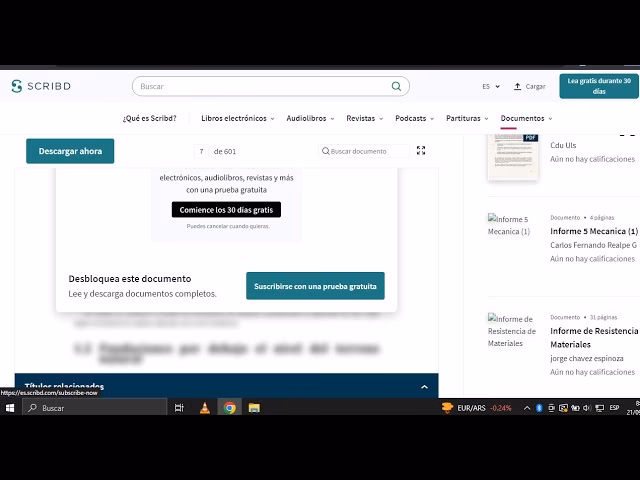640x480 pixels.
Task: Open the ES language dropdown
Action: click(491, 87)
